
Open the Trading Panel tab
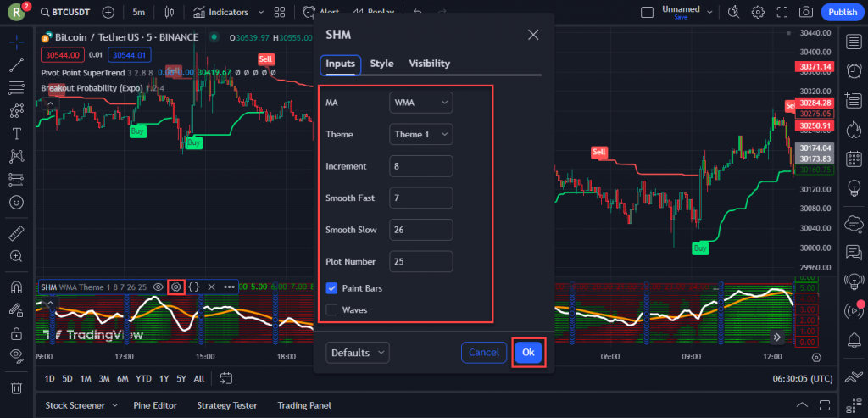coord(304,405)
